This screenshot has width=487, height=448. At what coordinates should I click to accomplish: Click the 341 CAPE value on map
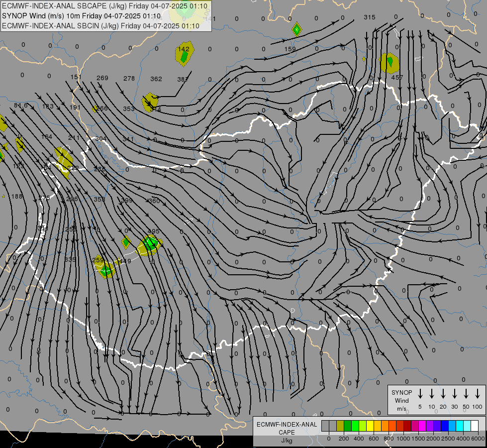point(128,139)
